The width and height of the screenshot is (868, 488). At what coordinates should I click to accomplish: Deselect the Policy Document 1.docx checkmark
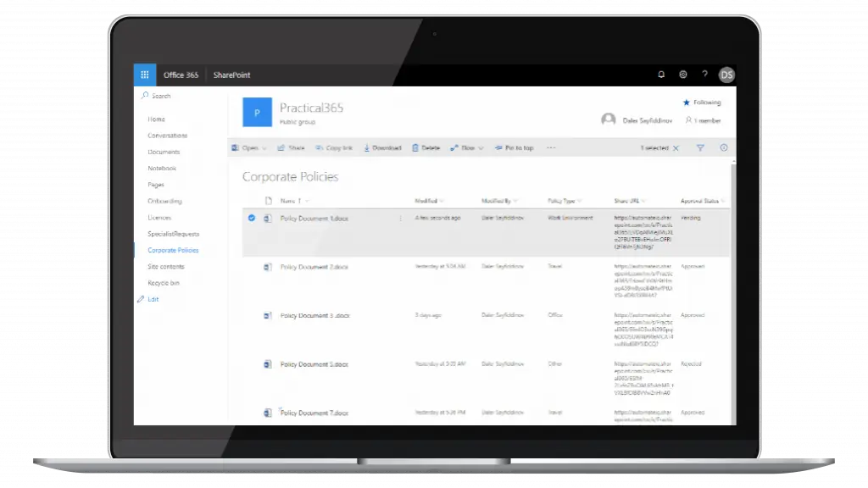coord(252,218)
